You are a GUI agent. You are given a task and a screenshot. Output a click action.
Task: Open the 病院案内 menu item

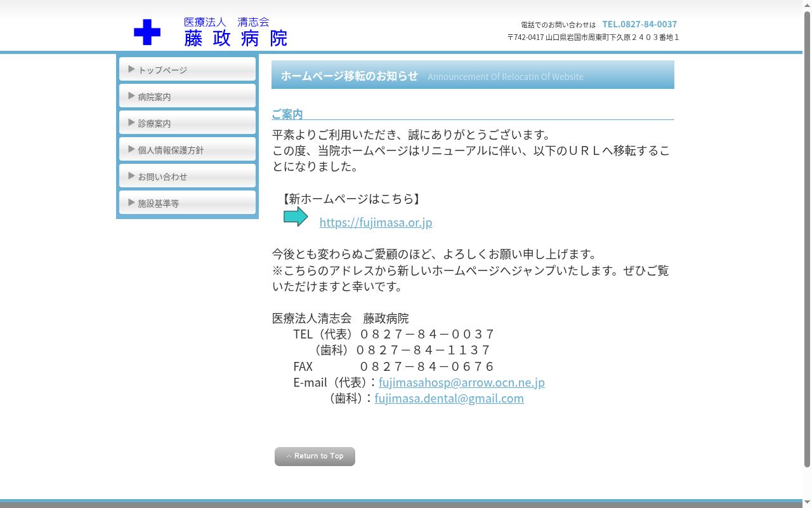coord(187,96)
